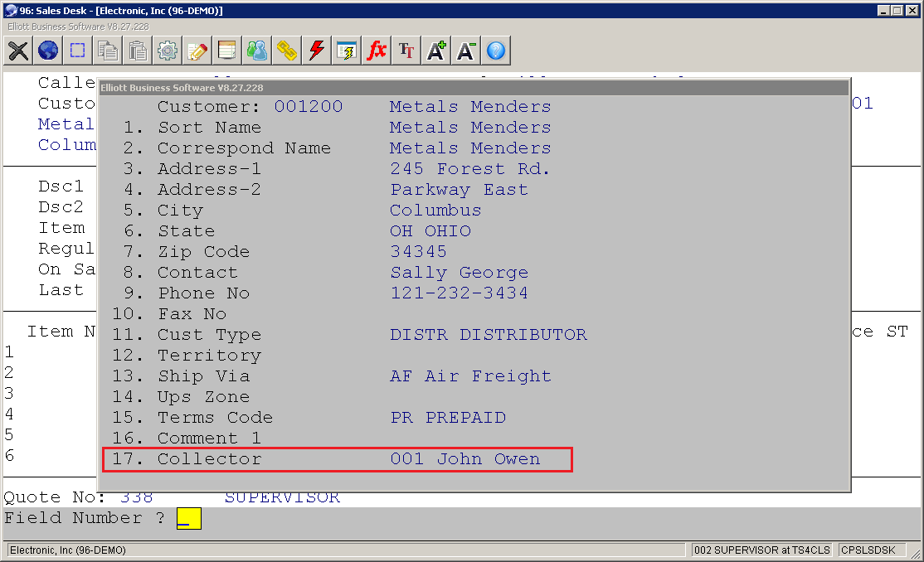Click the black X exit icon in toolbar
This screenshot has width=924, height=562.
click(x=18, y=51)
